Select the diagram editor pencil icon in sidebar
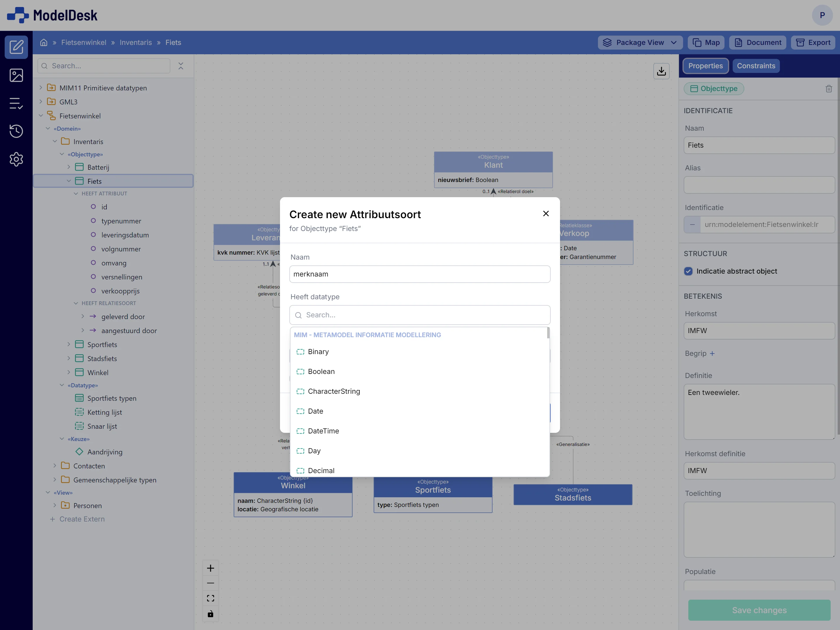840x630 pixels. click(16, 47)
